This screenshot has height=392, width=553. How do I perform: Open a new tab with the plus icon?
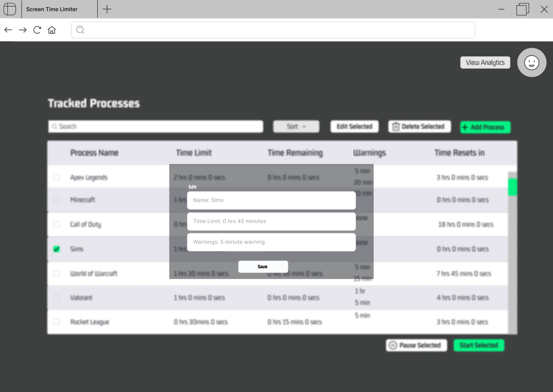pos(107,9)
